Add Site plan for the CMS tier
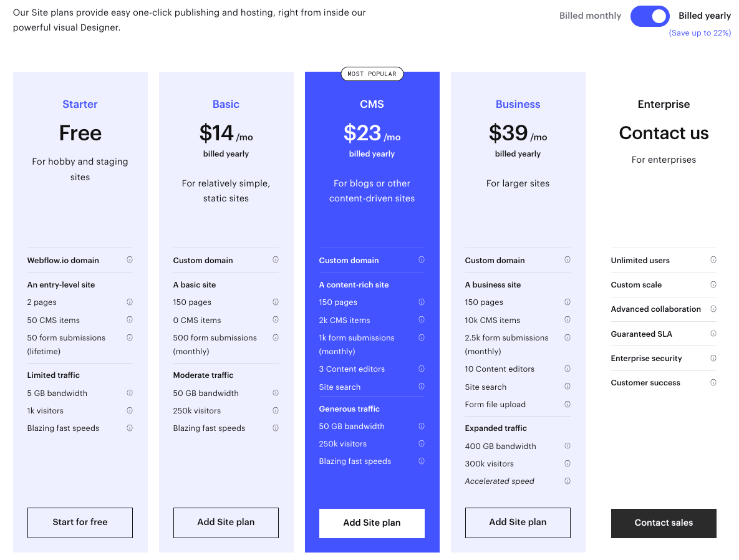Viewport: 739px width, 560px height. coord(372,523)
